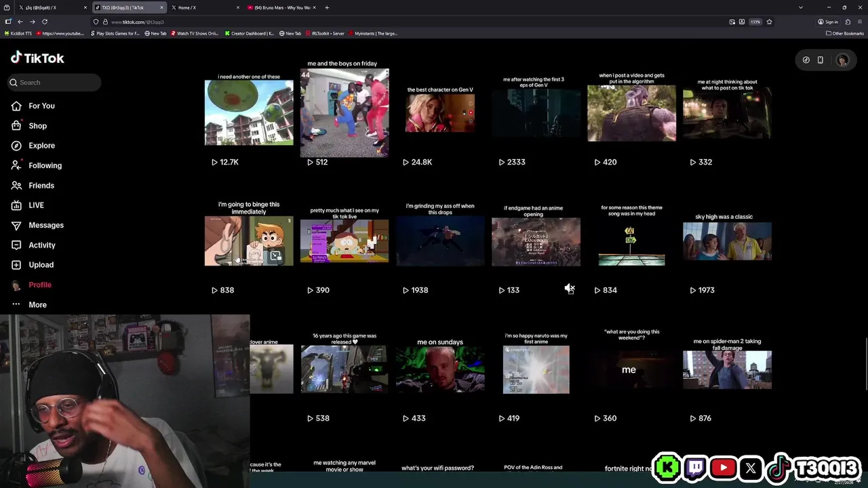Open the list all tabs dropdown arrow

(x=801, y=7)
